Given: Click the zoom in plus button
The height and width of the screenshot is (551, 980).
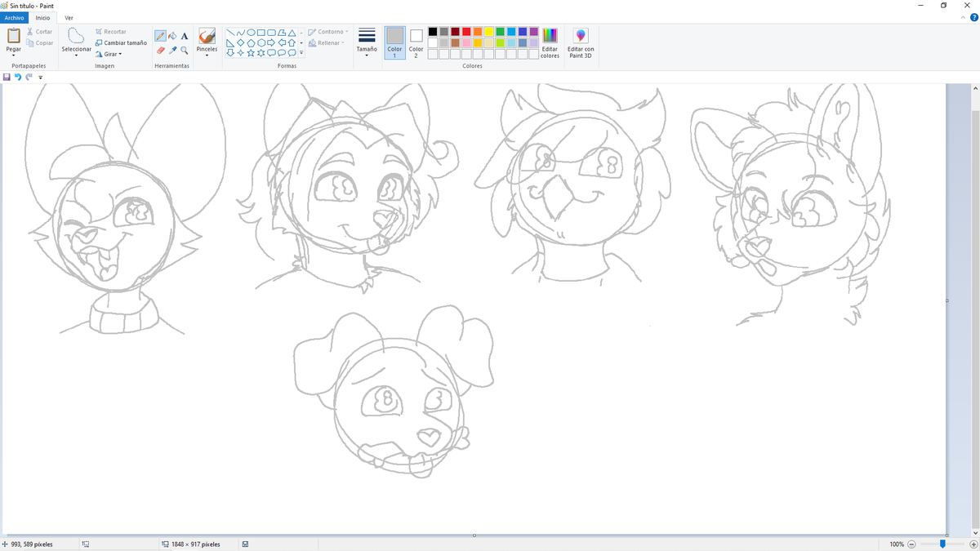Looking at the screenshot, I should tap(973, 544).
